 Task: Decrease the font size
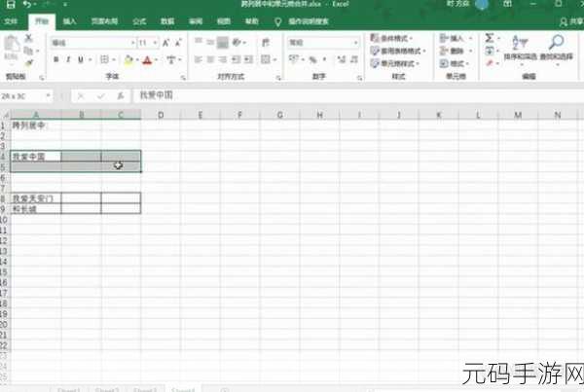[178, 43]
